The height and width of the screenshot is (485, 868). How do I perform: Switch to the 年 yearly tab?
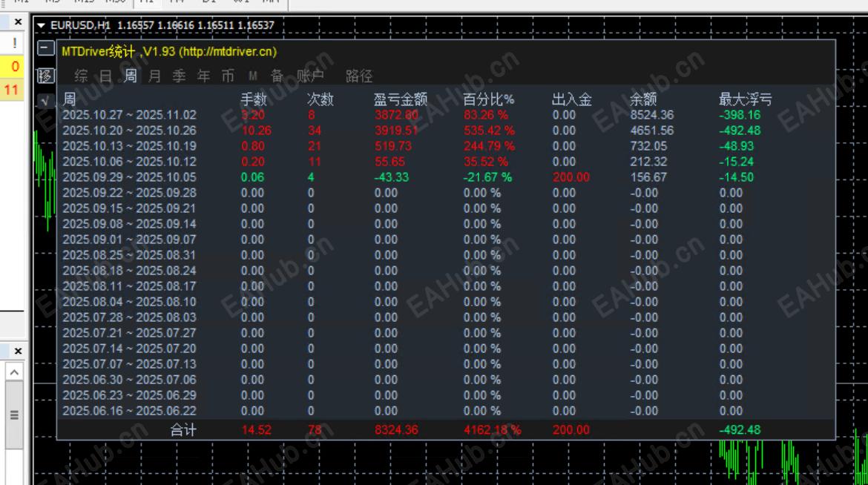(204, 76)
